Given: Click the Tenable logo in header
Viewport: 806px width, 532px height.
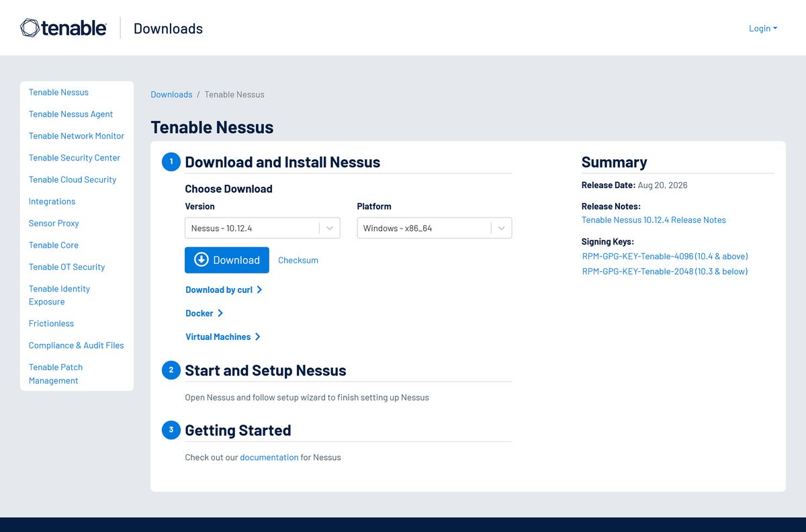Looking at the screenshot, I should [x=64, y=28].
